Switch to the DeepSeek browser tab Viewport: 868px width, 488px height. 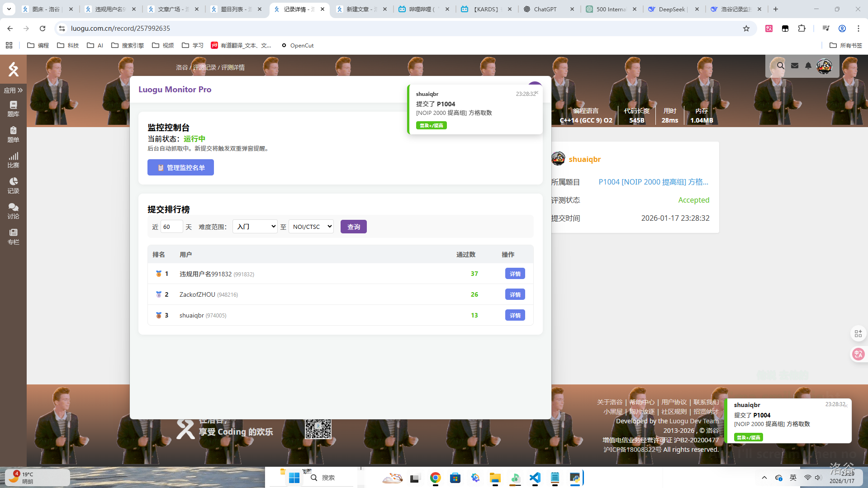[671, 9]
